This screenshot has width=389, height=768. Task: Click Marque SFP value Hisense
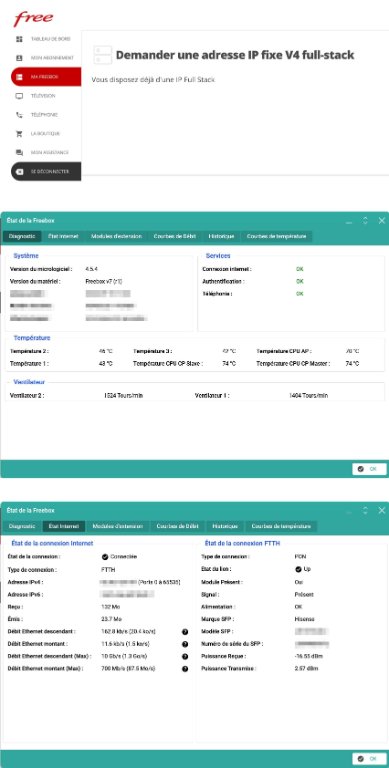click(305, 619)
